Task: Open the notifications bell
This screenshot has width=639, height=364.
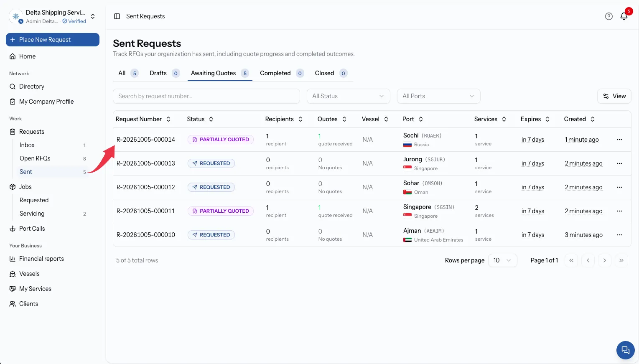Action: (624, 16)
